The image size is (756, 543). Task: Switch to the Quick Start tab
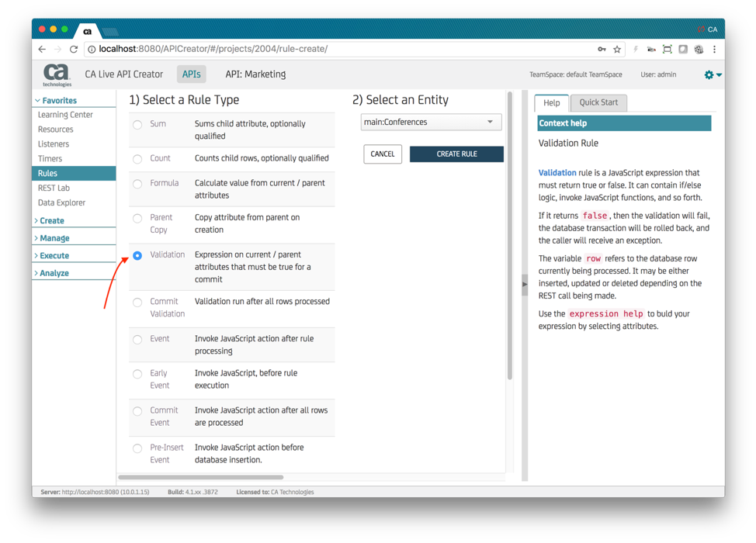pyautogui.click(x=598, y=102)
